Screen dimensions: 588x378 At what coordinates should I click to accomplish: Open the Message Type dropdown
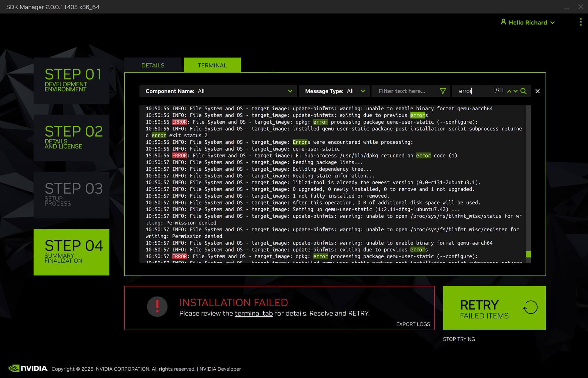(334, 91)
